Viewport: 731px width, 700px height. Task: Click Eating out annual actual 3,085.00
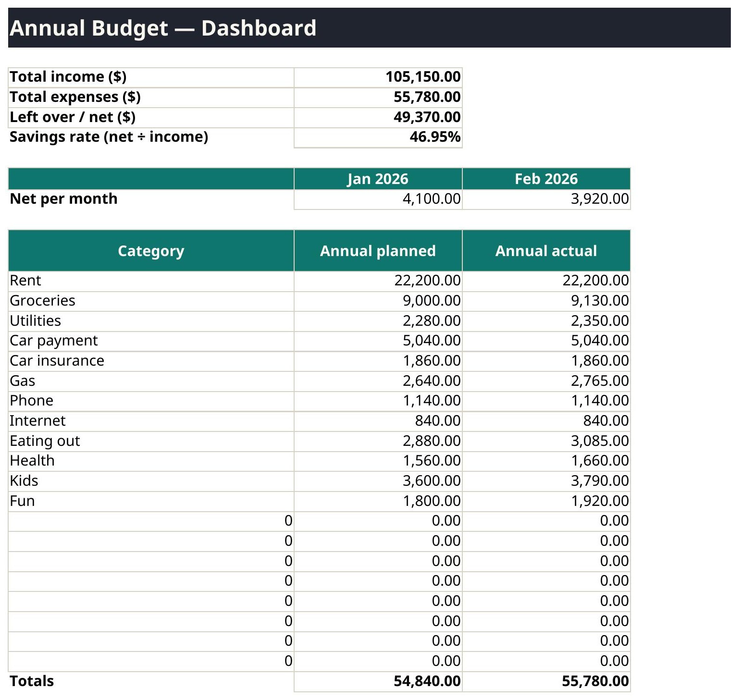tap(546, 442)
